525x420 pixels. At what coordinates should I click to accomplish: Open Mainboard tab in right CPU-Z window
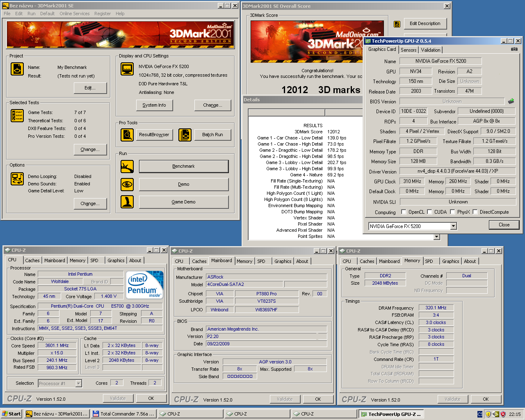[x=389, y=261]
